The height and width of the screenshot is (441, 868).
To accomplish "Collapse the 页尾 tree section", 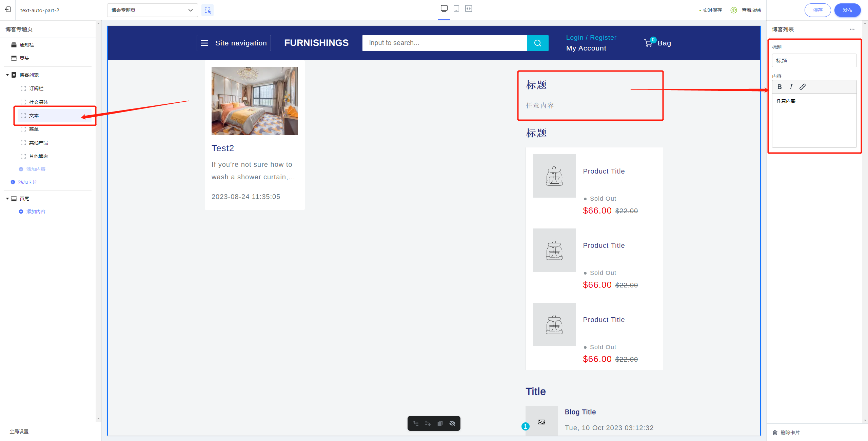I will click(x=7, y=199).
